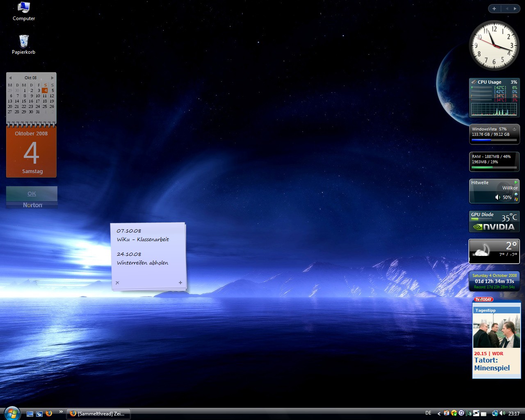525x420 pixels.
Task: Select day 4 highlighted in the calendar
Action: pos(45,90)
